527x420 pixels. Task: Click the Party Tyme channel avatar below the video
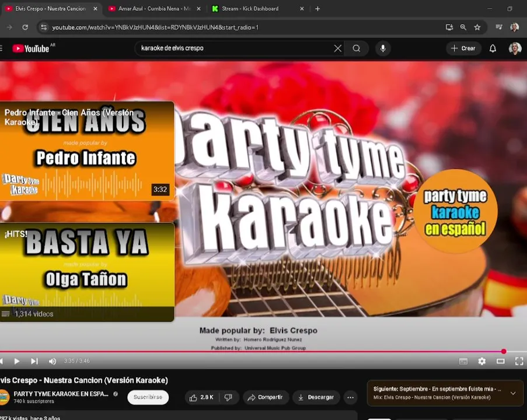pyautogui.click(x=4, y=397)
